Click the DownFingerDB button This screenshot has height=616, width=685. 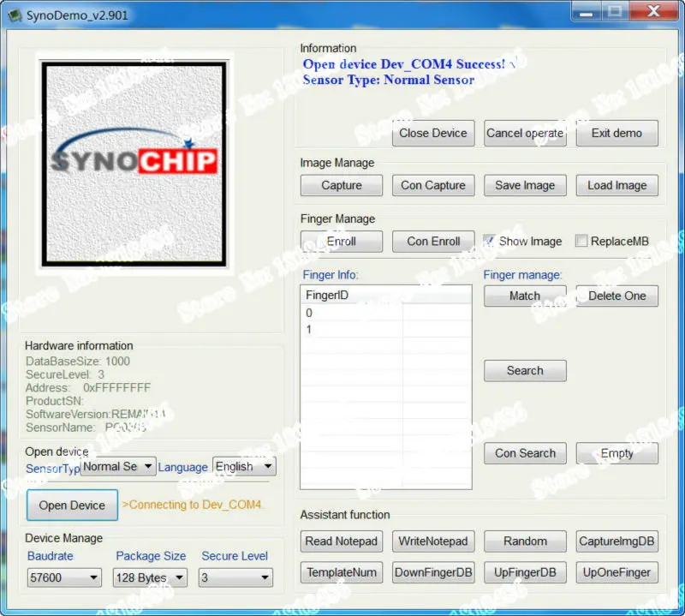click(433, 572)
